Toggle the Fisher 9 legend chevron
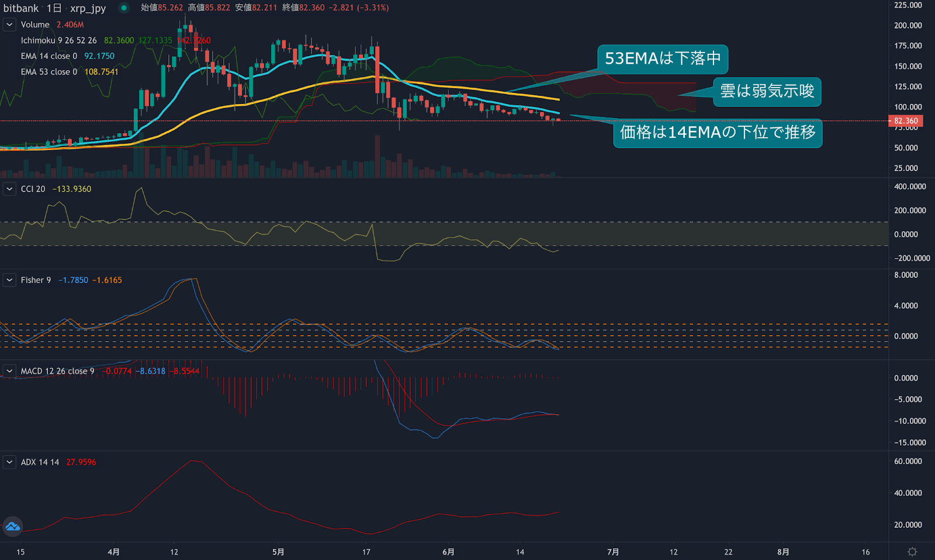Viewport: 935px width, 560px height. coord(9,280)
